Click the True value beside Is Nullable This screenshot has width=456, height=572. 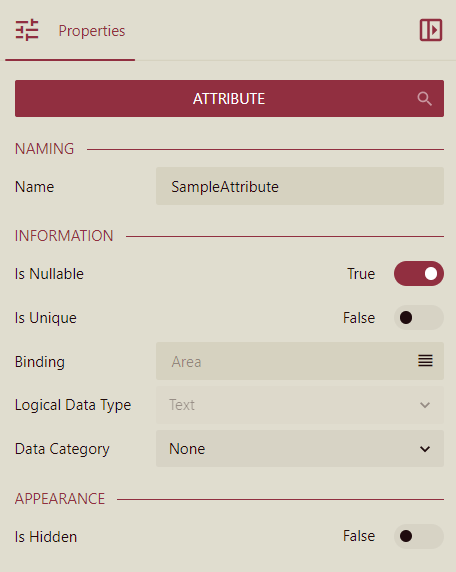361,274
